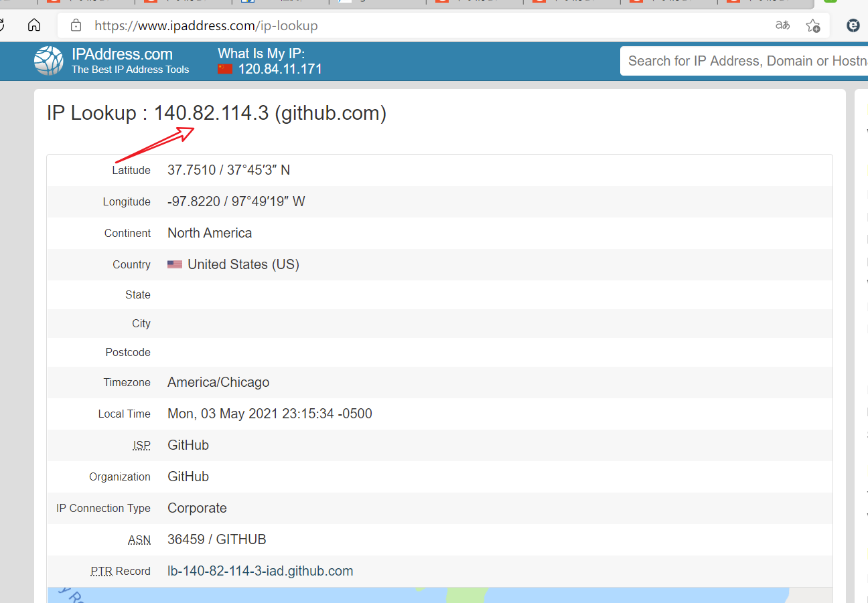
Task: Click the Organization label
Action: pos(120,477)
